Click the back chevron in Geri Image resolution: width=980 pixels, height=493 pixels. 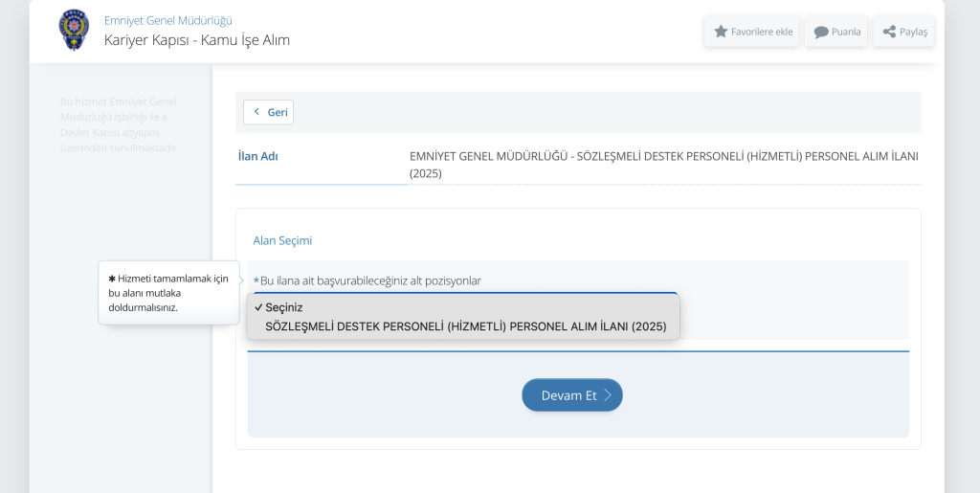(x=256, y=112)
